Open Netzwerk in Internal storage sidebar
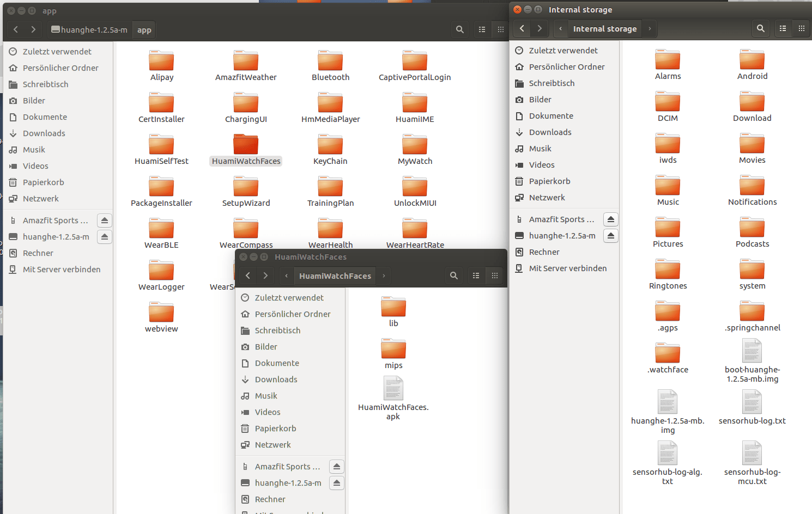This screenshot has height=514, width=812. [565, 198]
